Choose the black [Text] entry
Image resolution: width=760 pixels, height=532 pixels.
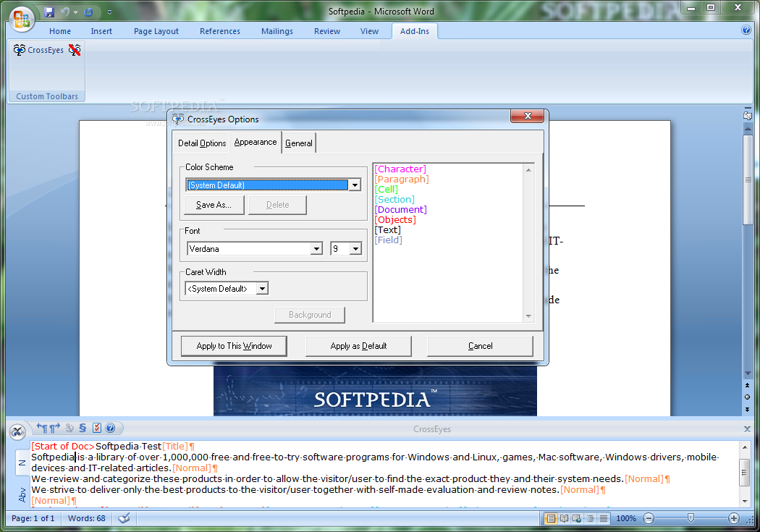[388, 230]
